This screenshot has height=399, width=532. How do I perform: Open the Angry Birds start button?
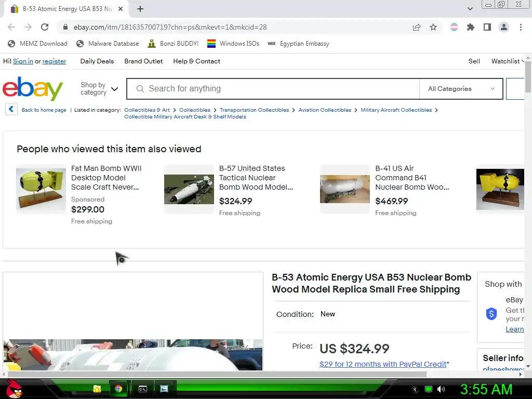coord(14,389)
